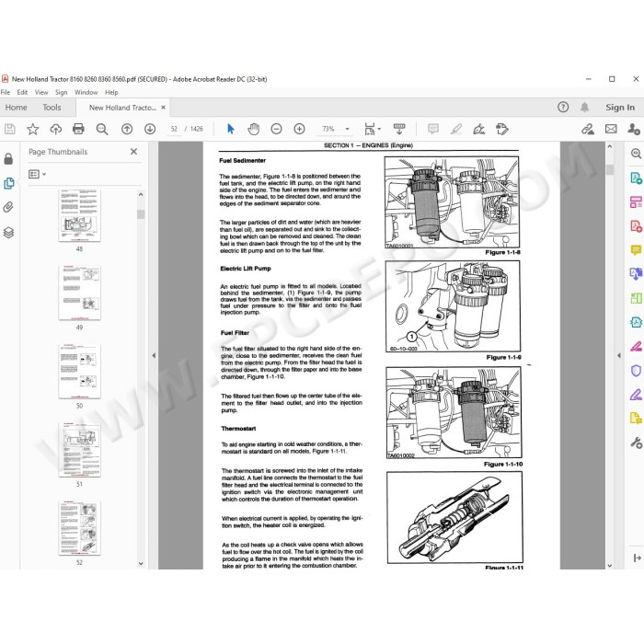Screen dimensions: 644x644
Task: Open the View menu
Action: click(x=41, y=92)
